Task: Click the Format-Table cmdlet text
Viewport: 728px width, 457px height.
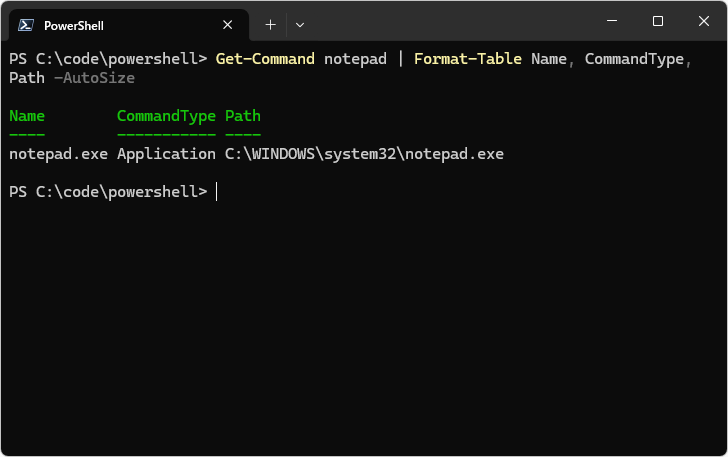Action: [467, 59]
